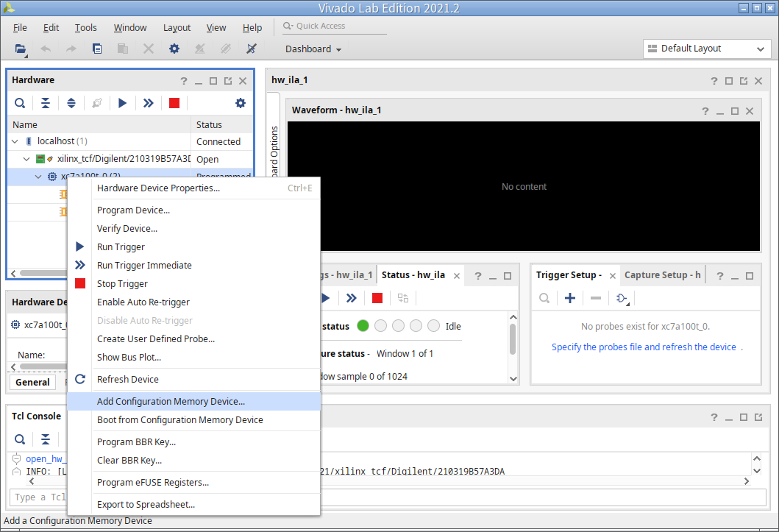Click the search icon in Tcl Console
779x532 pixels.
(21, 439)
